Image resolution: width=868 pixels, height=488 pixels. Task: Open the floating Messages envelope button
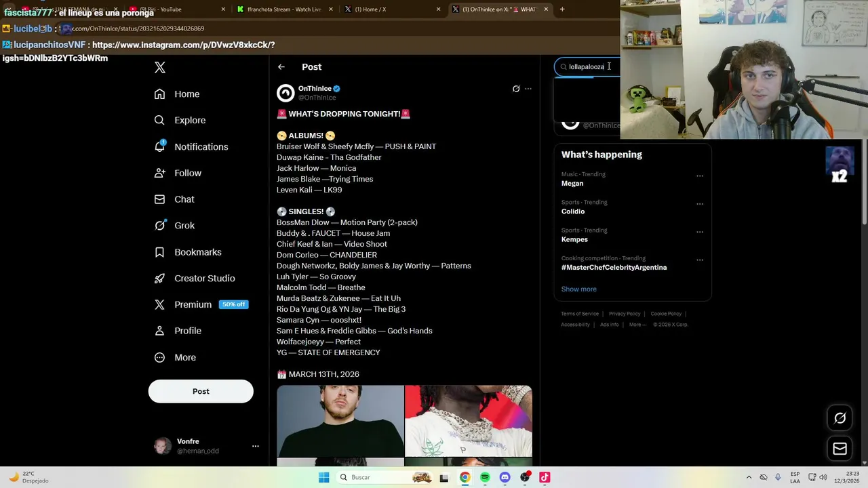point(840,449)
